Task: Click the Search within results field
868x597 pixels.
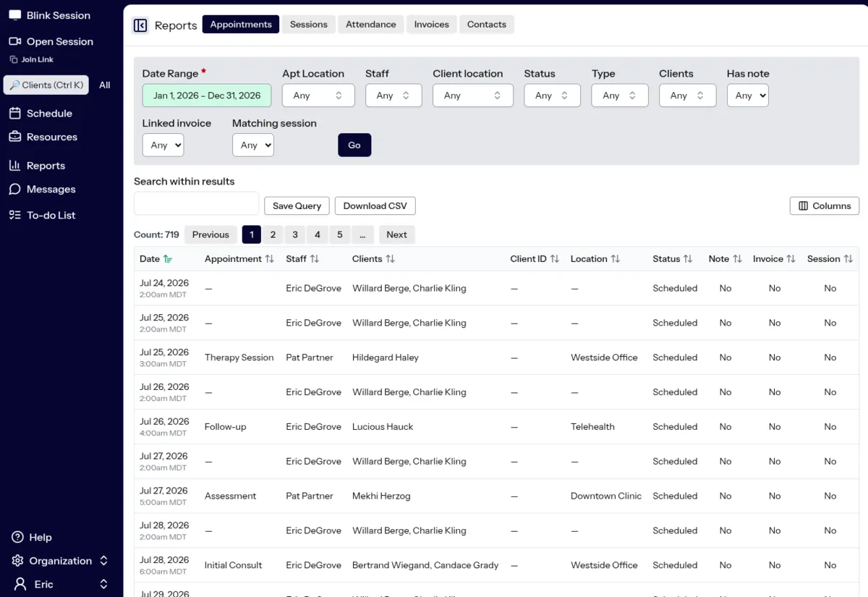Action: click(x=196, y=203)
